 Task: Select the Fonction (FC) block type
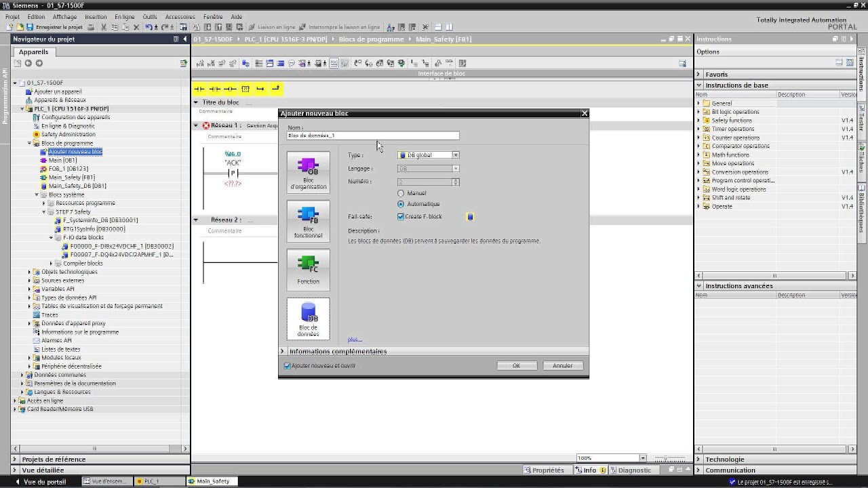(308, 270)
